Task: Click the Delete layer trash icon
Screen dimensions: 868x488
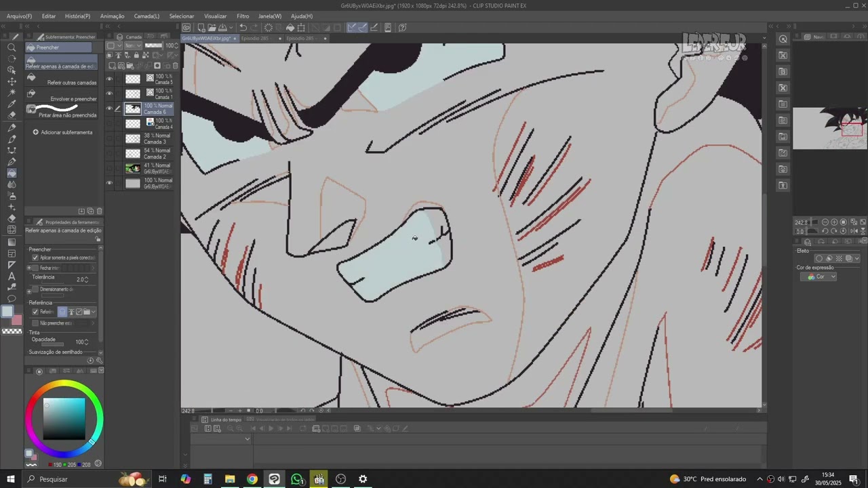Action: pos(176,66)
